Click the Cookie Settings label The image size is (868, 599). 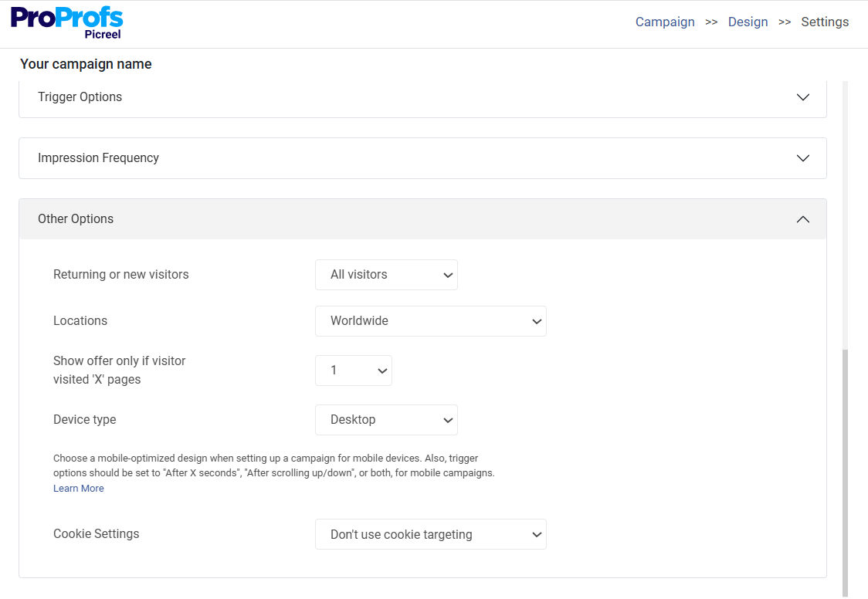(97, 533)
